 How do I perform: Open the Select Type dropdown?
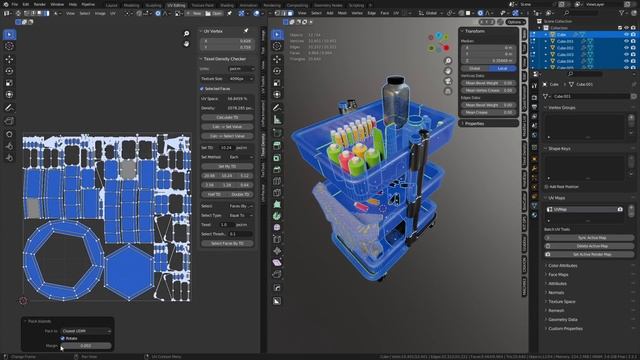click(241, 215)
